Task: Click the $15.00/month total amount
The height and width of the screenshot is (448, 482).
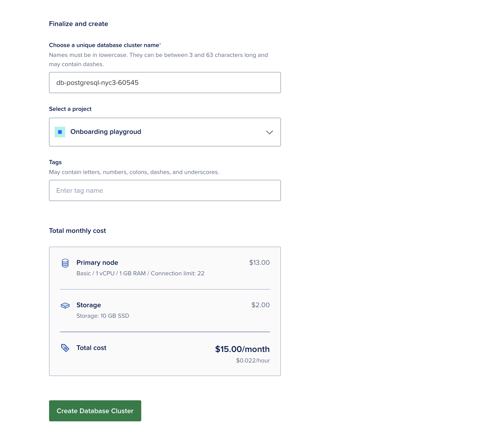Action: (242, 349)
